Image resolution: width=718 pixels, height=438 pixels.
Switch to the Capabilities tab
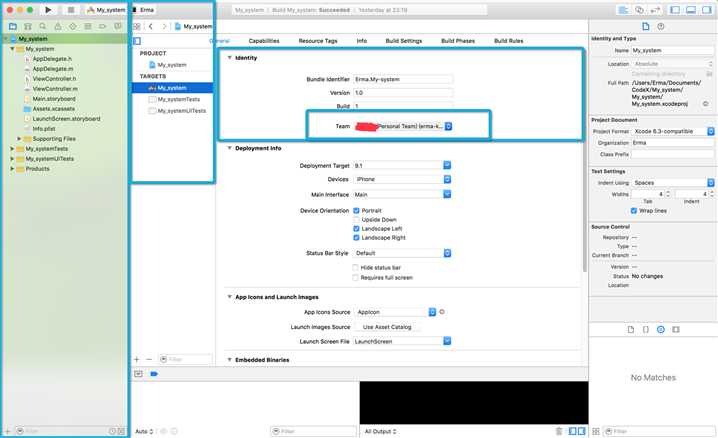point(264,41)
